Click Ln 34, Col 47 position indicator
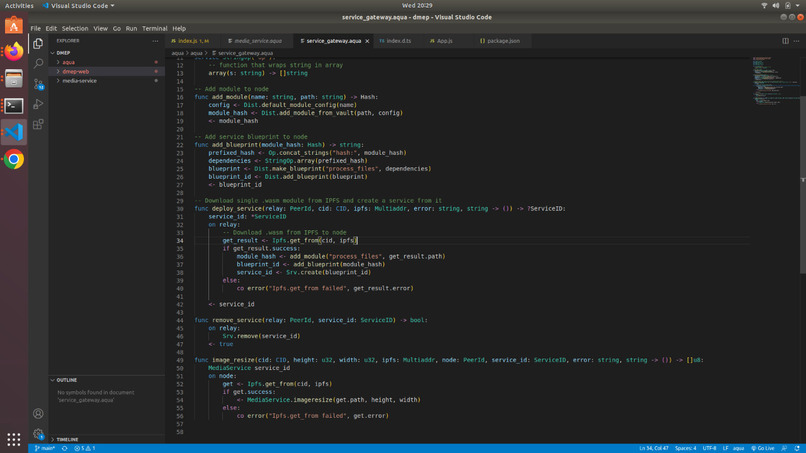806x453 pixels. 653,448
